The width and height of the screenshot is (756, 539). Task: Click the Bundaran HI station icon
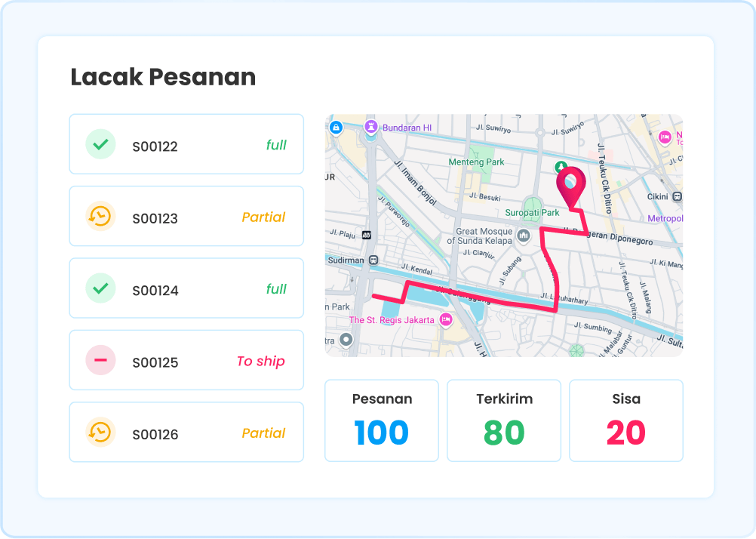[x=371, y=127]
